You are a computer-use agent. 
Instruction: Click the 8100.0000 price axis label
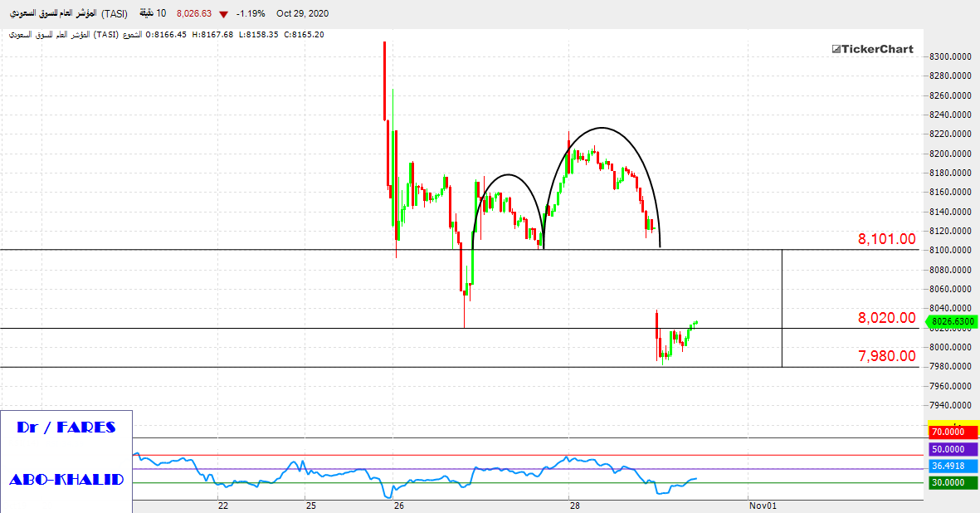click(950, 251)
